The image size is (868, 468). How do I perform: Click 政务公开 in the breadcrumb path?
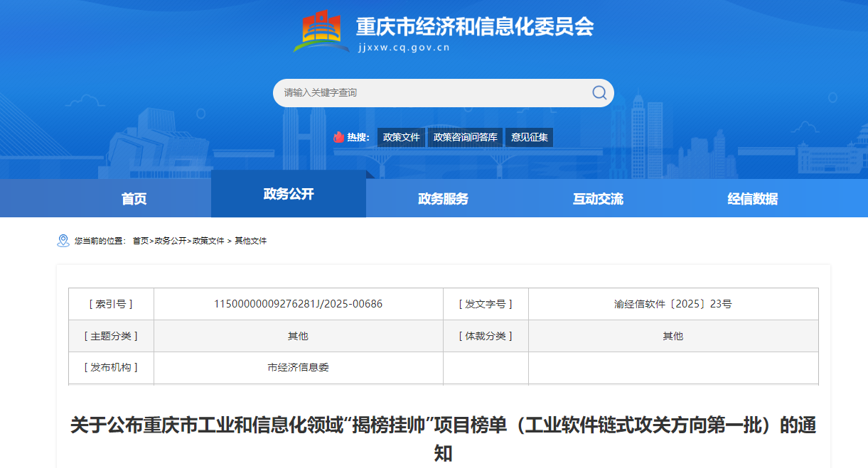171,241
